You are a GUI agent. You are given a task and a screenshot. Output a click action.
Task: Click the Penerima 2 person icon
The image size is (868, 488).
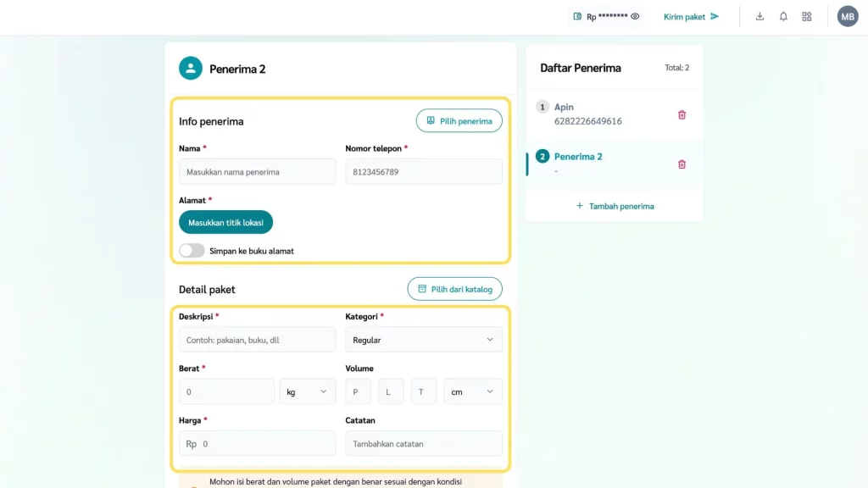point(191,69)
